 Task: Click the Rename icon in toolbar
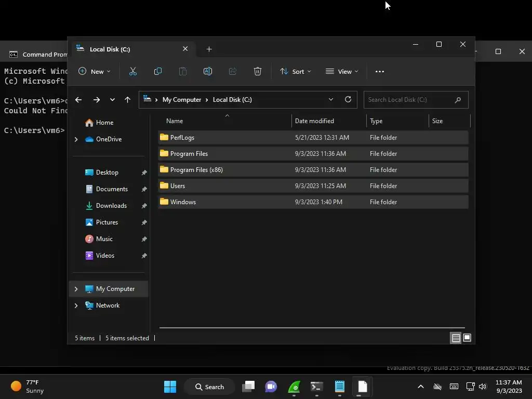pos(208,72)
